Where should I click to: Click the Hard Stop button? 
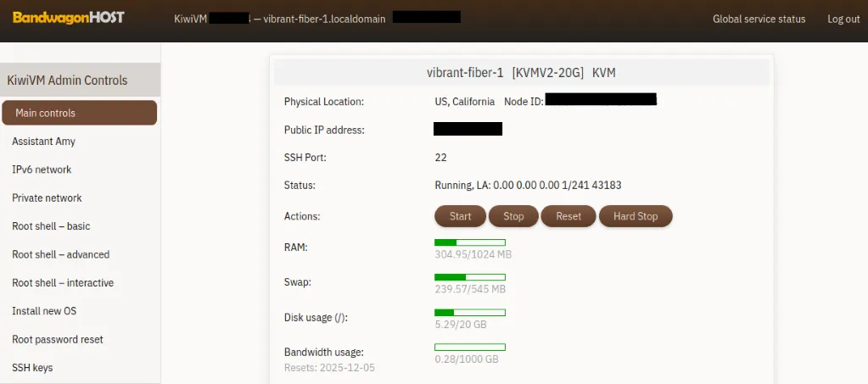(636, 216)
